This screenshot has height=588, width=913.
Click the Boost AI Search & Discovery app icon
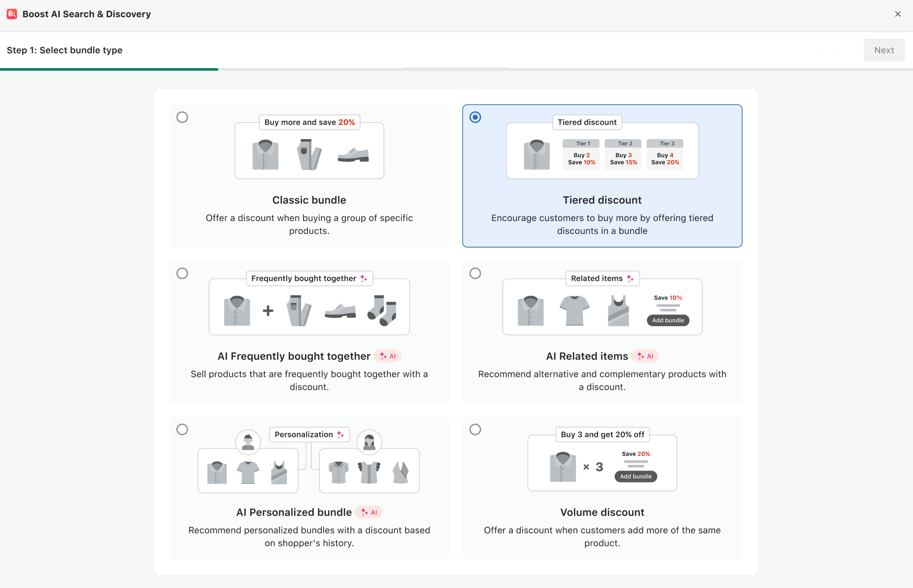pos(12,14)
